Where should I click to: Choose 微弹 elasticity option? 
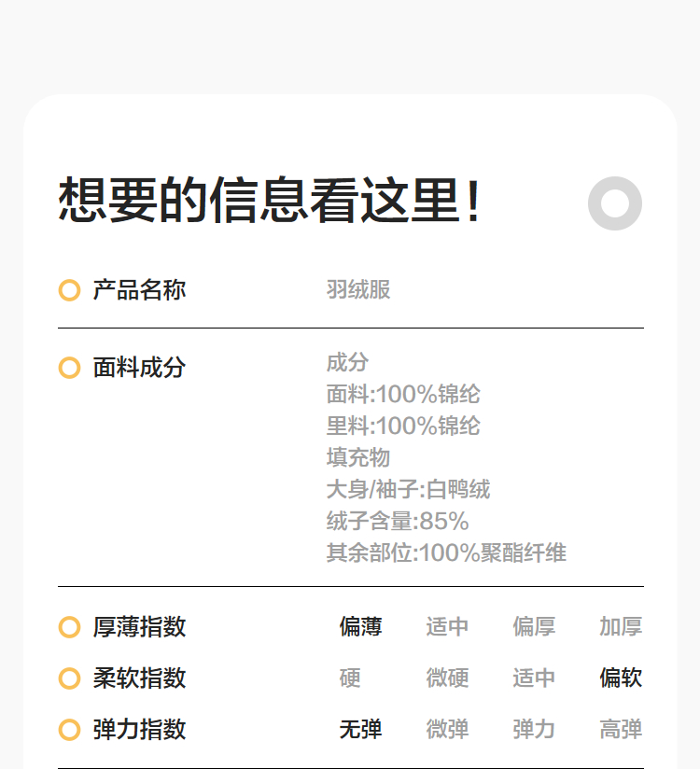click(447, 729)
